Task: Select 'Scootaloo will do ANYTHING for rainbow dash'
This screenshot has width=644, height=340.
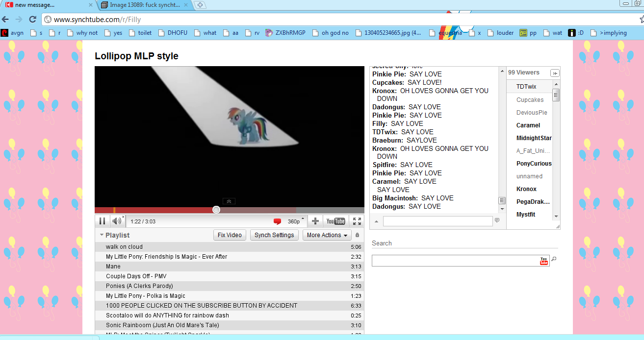Action: coord(229,316)
